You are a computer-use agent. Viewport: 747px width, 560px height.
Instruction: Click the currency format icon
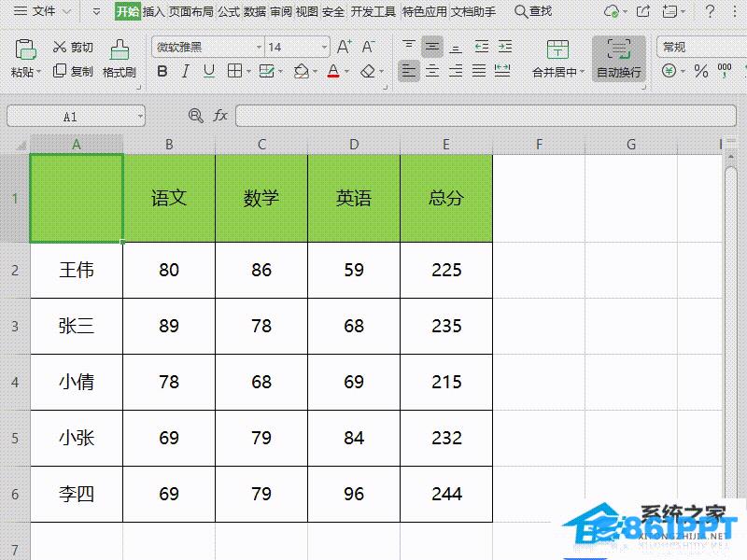pos(669,72)
